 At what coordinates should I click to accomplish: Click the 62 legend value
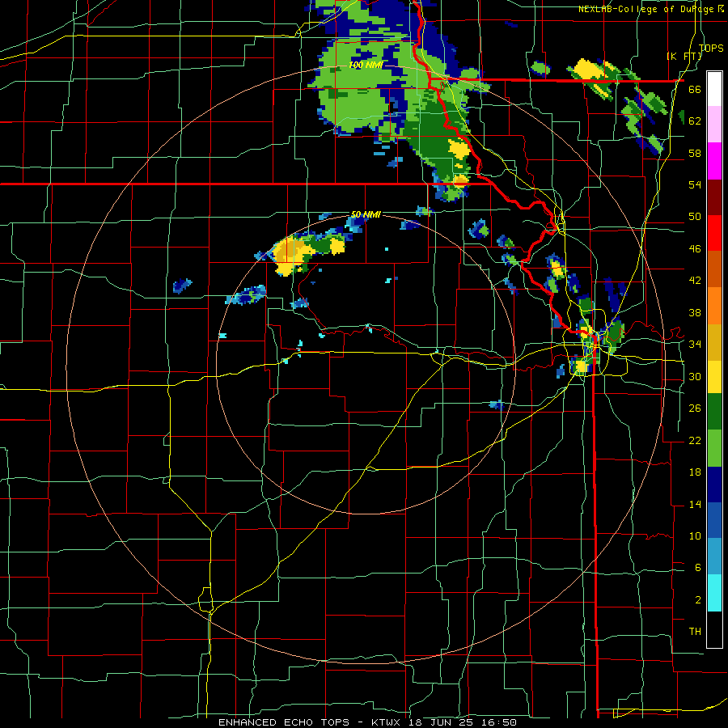click(695, 121)
